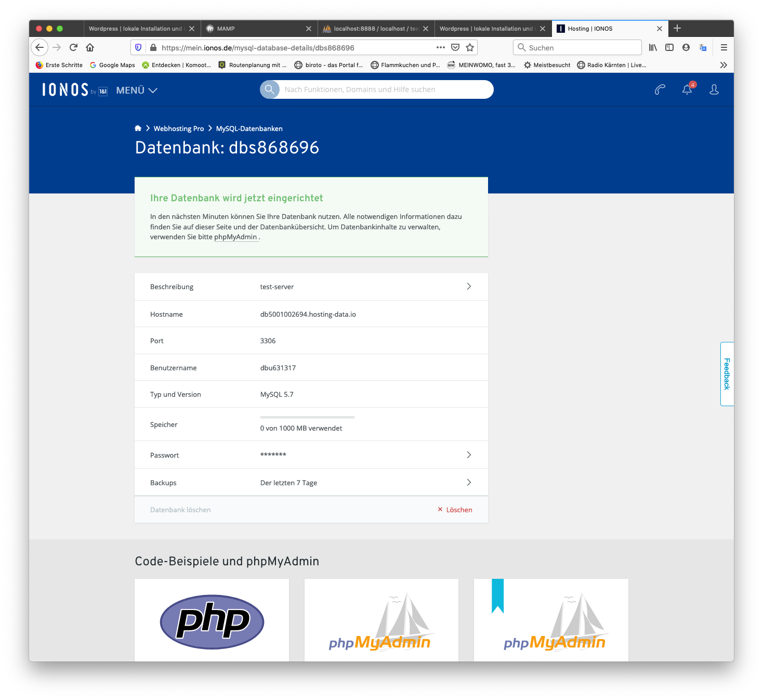Expand the Passwort row arrow

469,455
